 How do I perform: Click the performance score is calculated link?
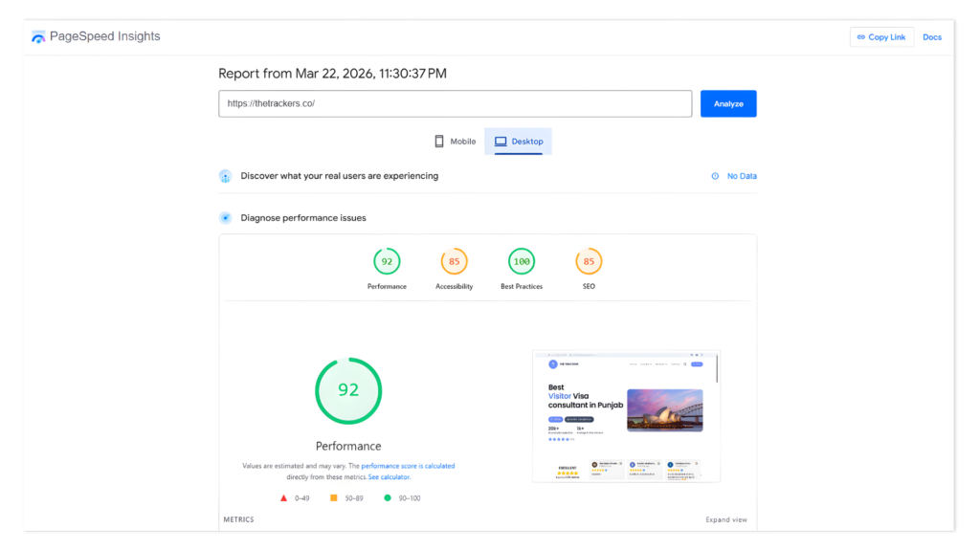408,466
